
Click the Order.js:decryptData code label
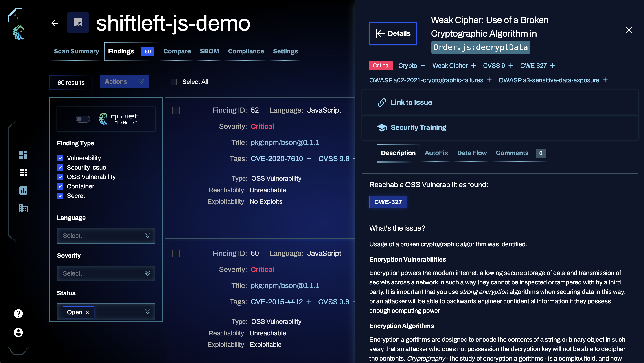[480, 47]
